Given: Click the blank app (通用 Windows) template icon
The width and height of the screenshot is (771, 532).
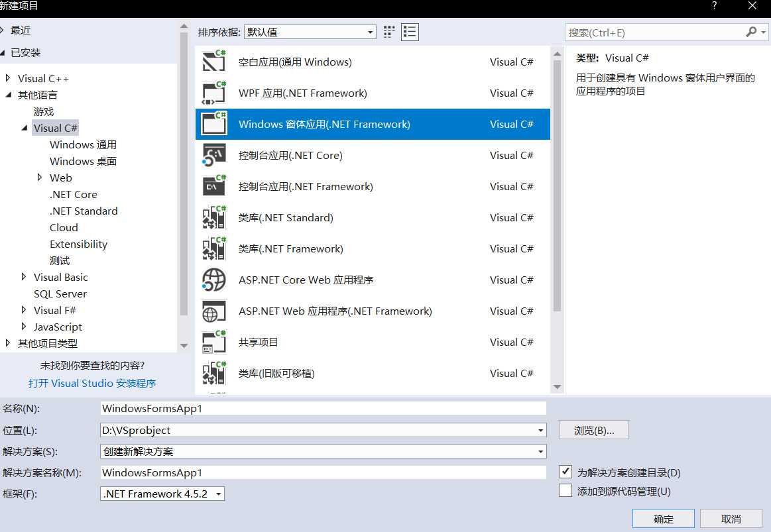Looking at the screenshot, I should pyautogui.click(x=214, y=62).
